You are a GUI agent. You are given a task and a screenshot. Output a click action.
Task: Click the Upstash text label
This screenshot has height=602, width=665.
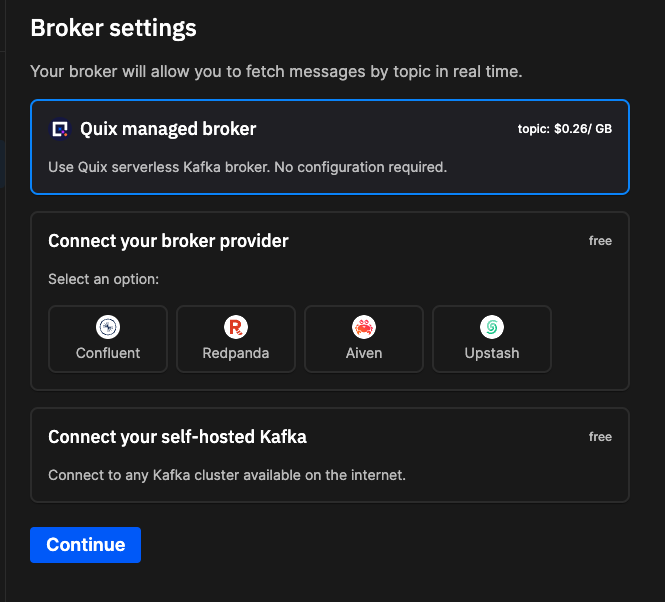(492, 353)
